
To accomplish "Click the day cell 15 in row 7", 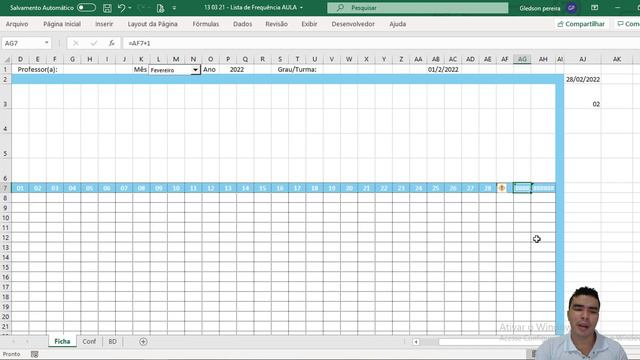I will (x=262, y=188).
